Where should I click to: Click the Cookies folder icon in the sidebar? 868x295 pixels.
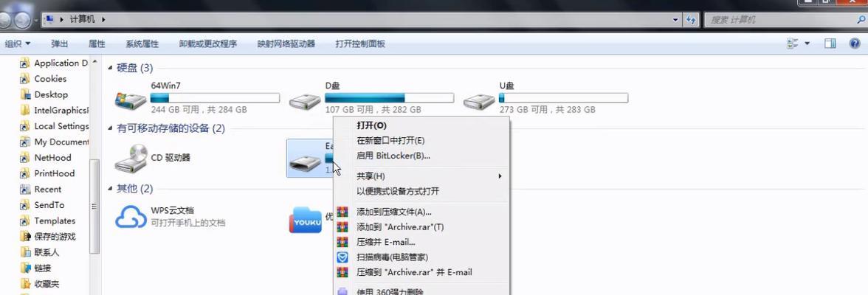(x=25, y=79)
